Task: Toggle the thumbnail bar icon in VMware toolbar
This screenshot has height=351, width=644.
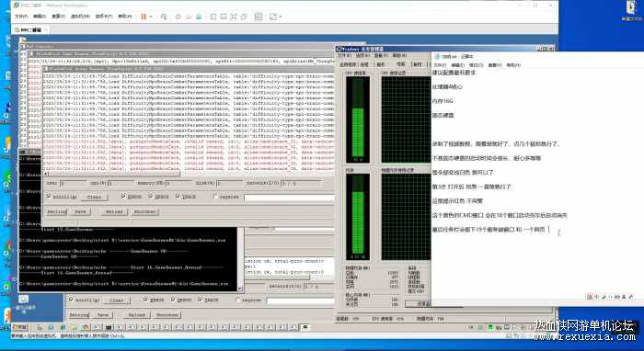Action: [224, 17]
